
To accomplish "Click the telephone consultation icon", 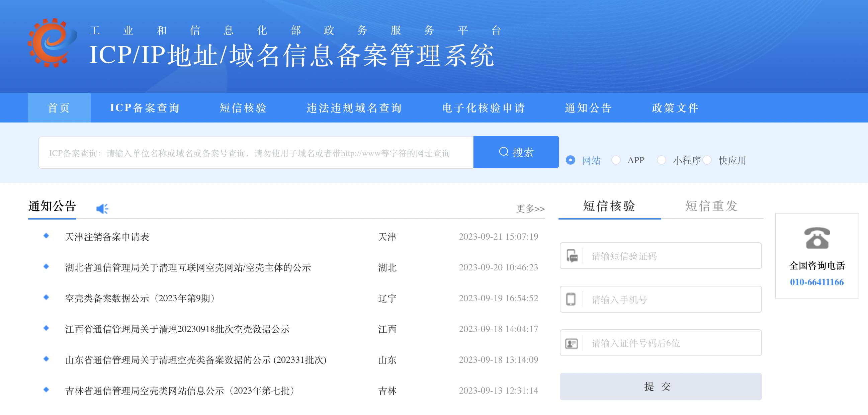I will coord(816,238).
